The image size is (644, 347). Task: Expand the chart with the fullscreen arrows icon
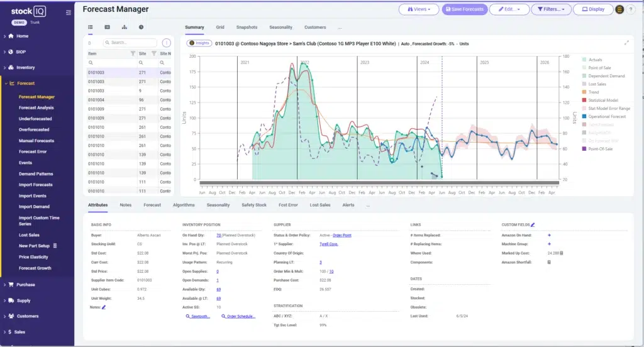(x=627, y=43)
